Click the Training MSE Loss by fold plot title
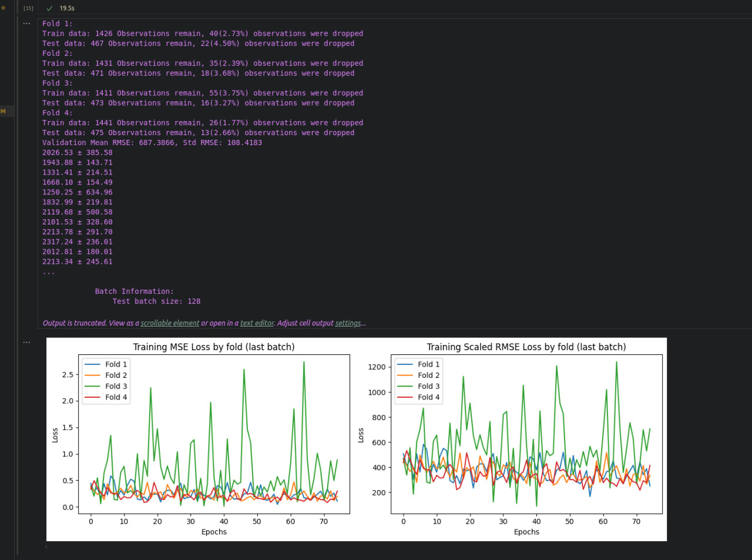Screen dimensions: 752x560 (214, 347)
